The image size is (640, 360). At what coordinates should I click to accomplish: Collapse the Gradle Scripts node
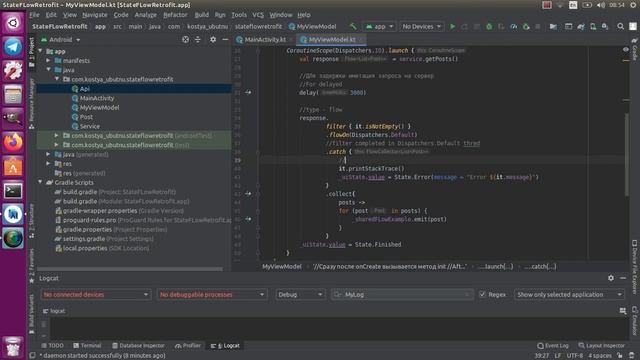click(40, 182)
